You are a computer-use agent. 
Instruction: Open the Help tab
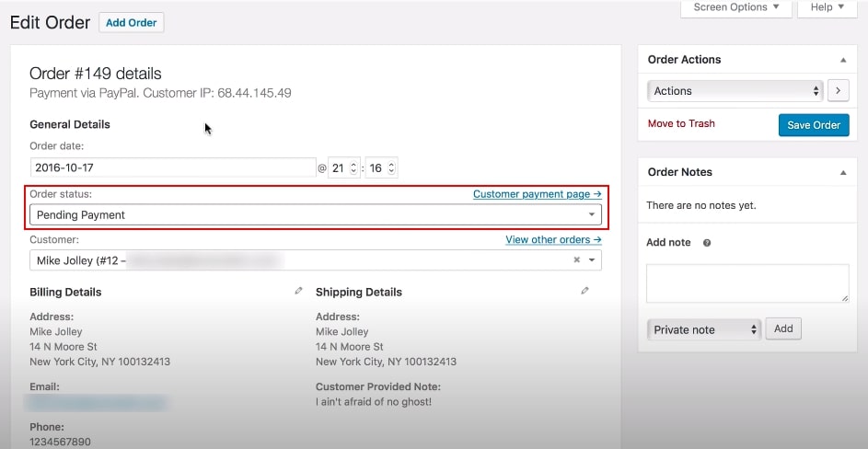[827, 7]
